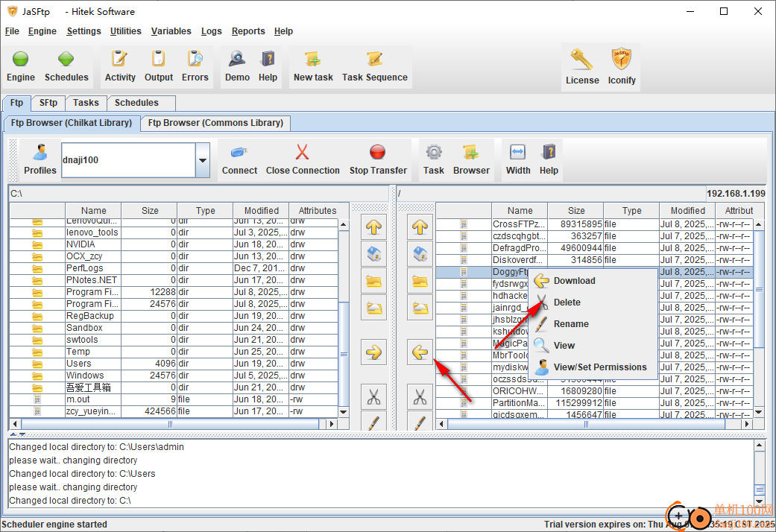Open the Settings menu
Viewport: 776px width, 532px height.
(83, 31)
